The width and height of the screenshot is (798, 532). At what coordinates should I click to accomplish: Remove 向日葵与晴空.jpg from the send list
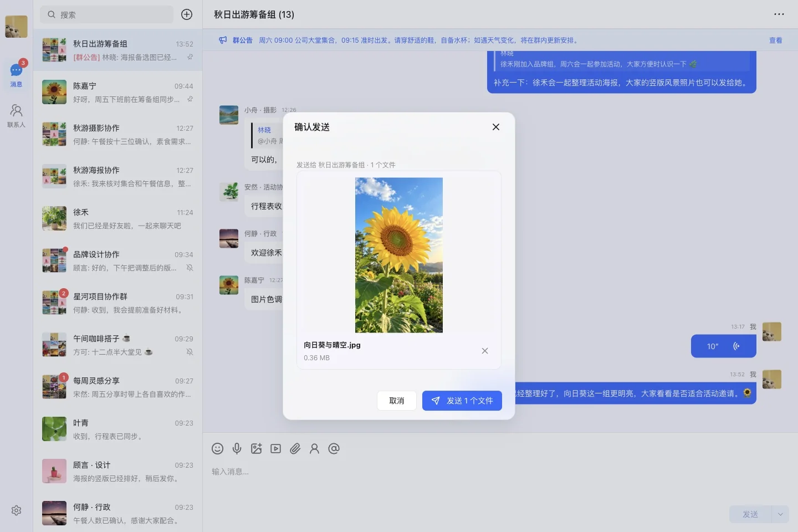click(x=485, y=351)
